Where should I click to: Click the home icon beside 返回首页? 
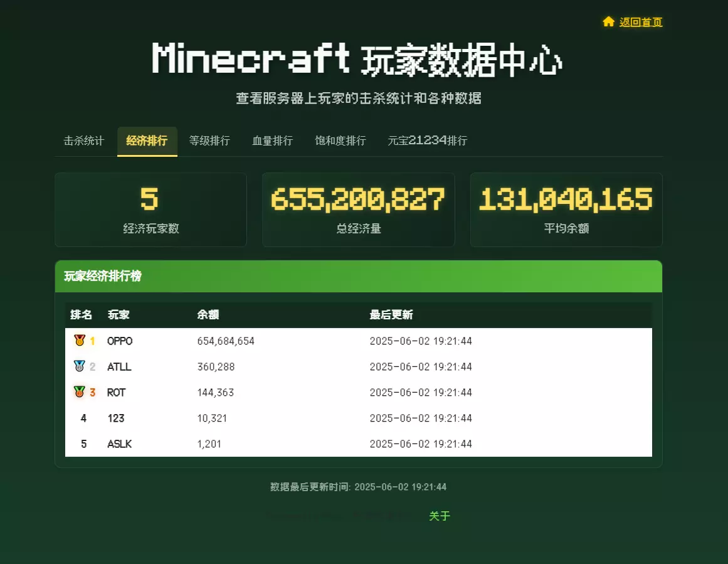pos(608,22)
